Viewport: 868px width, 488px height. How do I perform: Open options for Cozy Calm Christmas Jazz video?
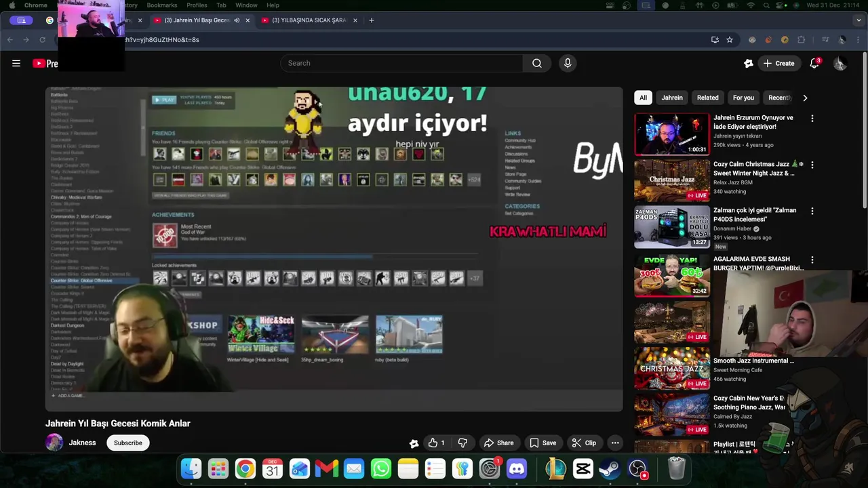click(812, 165)
